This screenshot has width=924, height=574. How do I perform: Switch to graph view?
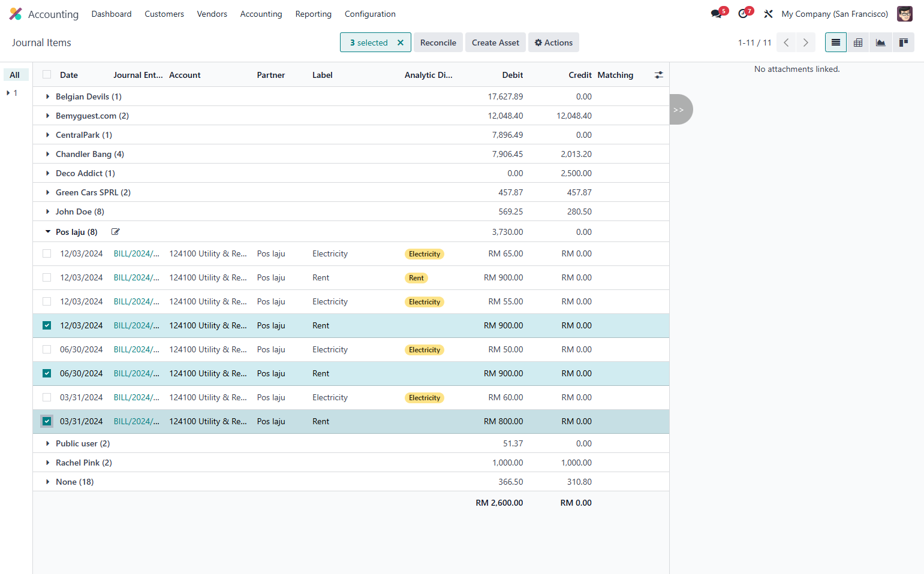coord(880,43)
